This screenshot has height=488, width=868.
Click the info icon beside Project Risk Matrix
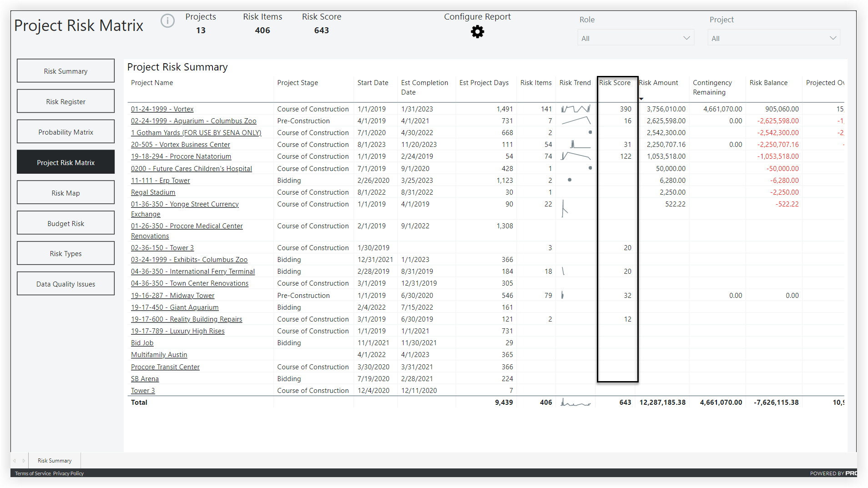167,21
